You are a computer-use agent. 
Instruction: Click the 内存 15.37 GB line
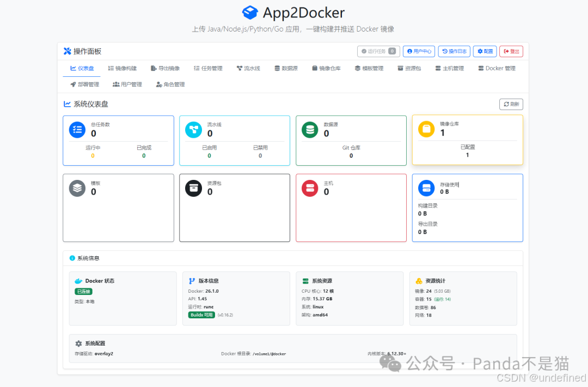point(317,299)
